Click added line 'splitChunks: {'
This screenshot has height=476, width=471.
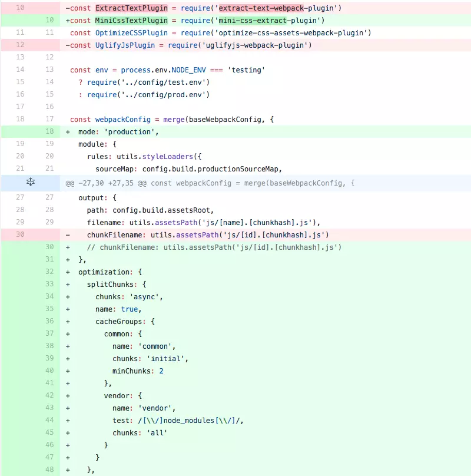pyautogui.click(x=106, y=285)
